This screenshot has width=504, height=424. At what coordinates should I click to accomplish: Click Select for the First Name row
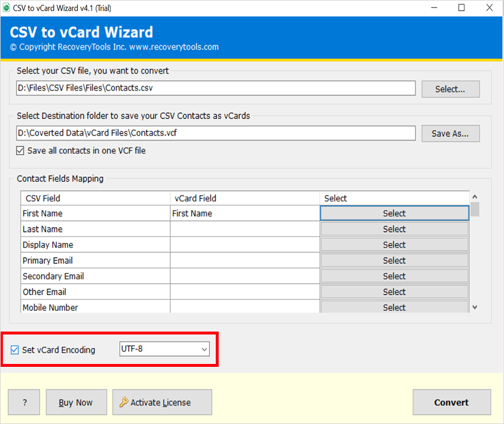pos(394,213)
